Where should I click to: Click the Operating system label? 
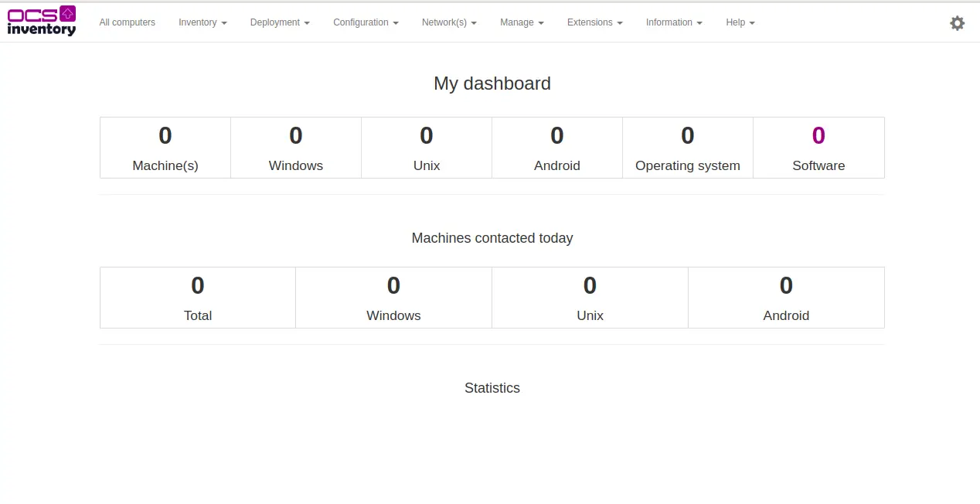pos(688,165)
